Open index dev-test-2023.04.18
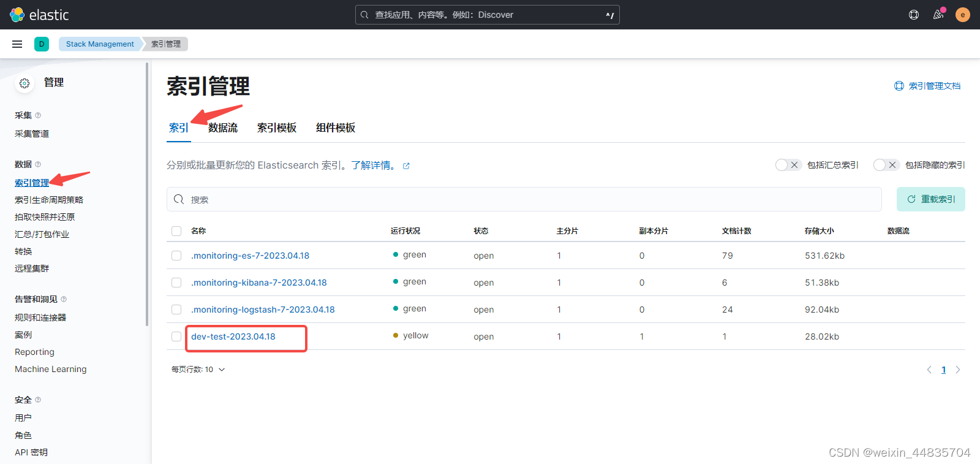Image resolution: width=980 pixels, height=464 pixels. [233, 337]
